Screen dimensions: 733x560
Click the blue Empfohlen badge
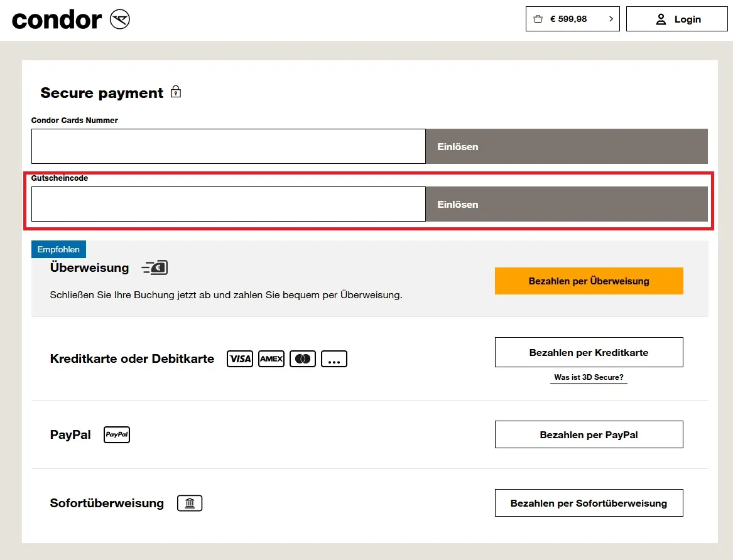click(x=58, y=249)
